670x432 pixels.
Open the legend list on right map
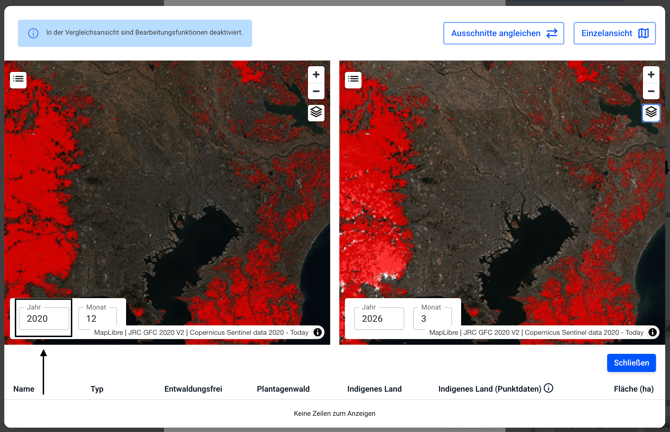pos(353,79)
